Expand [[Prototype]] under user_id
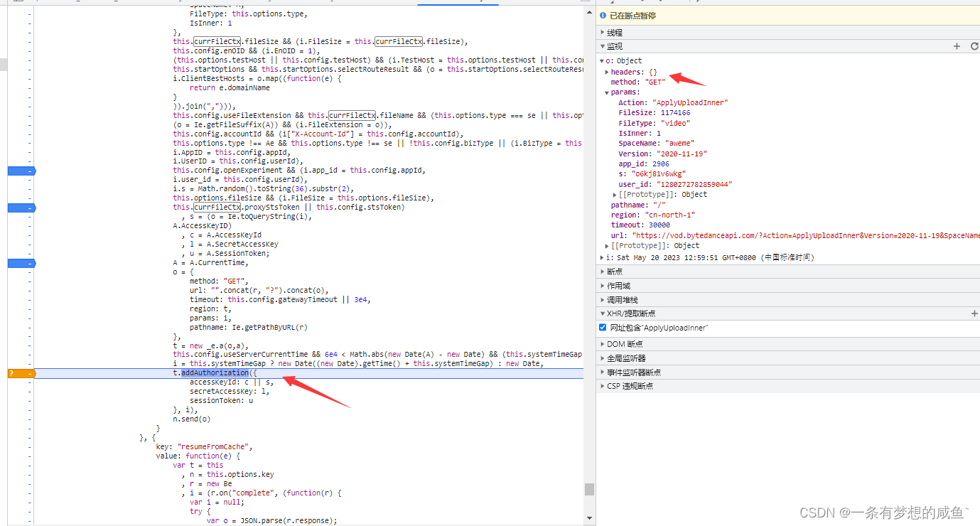This screenshot has width=980, height=526. pyautogui.click(x=615, y=195)
